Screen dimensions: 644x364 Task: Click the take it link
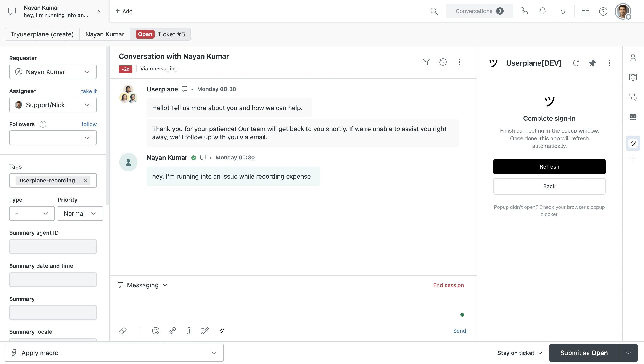click(89, 91)
